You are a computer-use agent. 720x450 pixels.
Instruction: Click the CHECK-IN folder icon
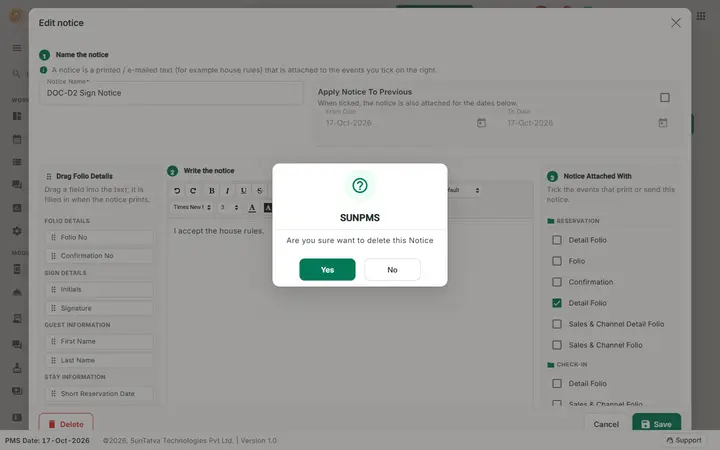pos(551,365)
